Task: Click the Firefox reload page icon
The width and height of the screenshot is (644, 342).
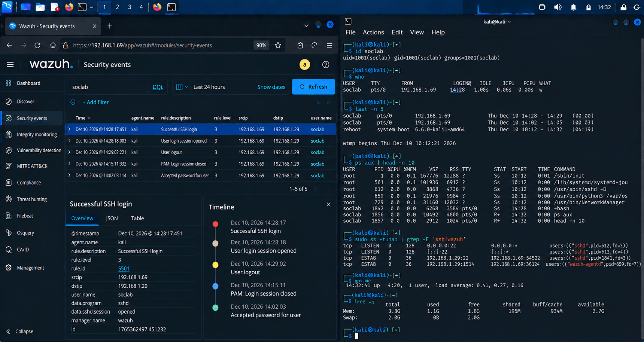Action: tap(37, 45)
